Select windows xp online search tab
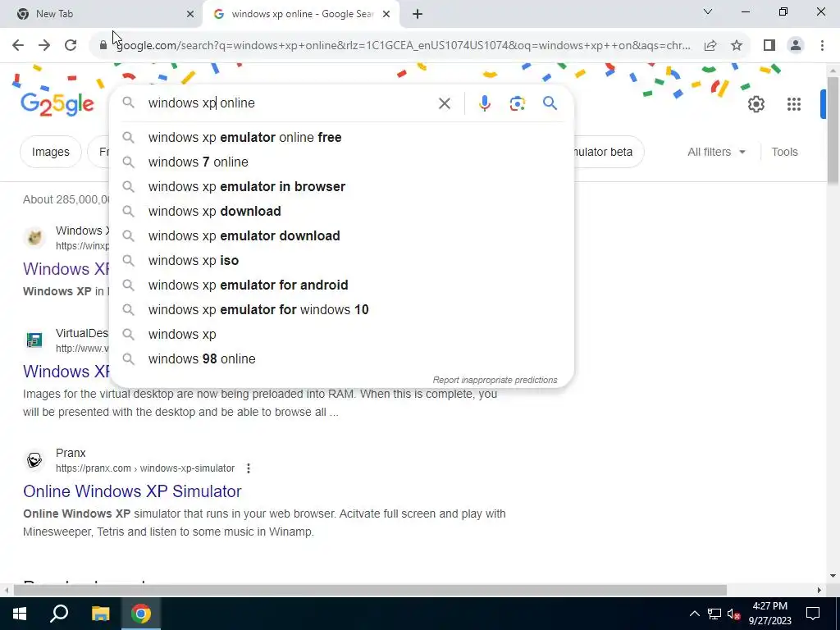This screenshot has width=840, height=630. pos(303,14)
